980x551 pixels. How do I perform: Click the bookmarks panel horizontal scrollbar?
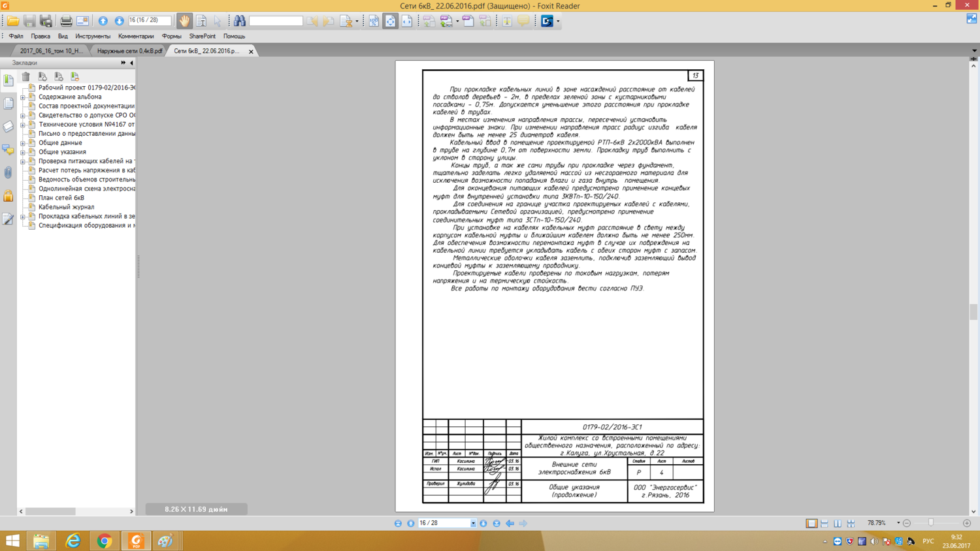(x=76, y=511)
